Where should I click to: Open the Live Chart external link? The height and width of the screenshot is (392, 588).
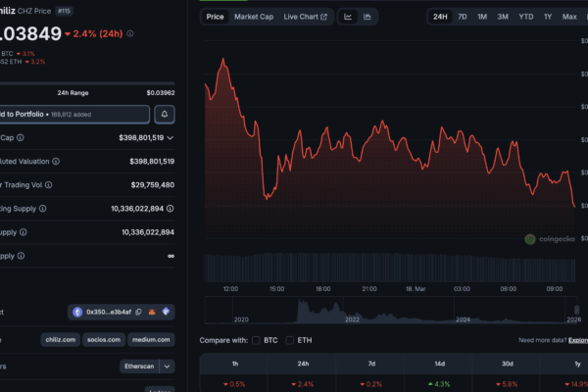(x=306, y=17)
